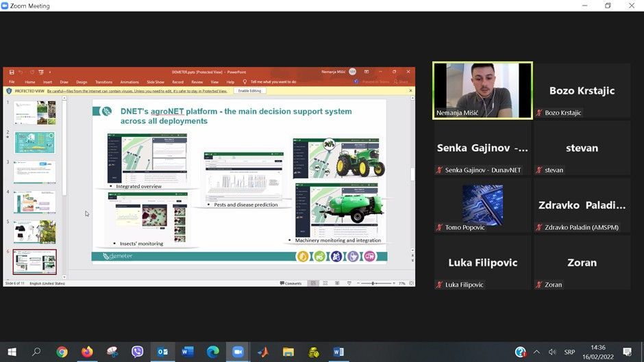The width and height of the screenshot is (644, 362).
Task: Toggle the volume icon in system tray
Action: coord(553,352)
